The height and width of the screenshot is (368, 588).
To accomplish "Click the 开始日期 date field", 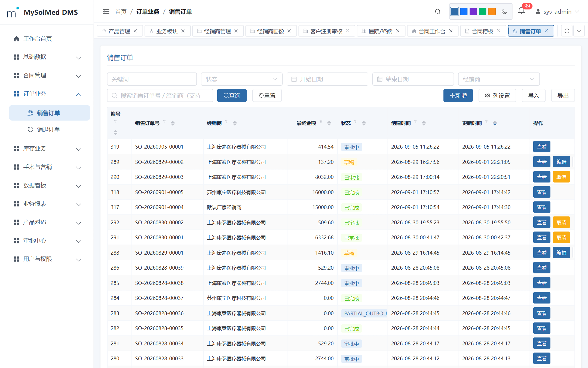I will click(327, 79).
